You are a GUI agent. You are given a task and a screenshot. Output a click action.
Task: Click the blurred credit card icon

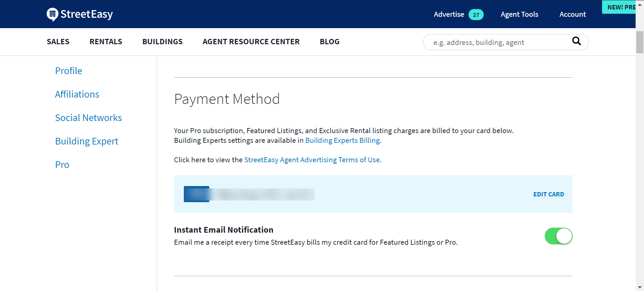pos(197,194)
